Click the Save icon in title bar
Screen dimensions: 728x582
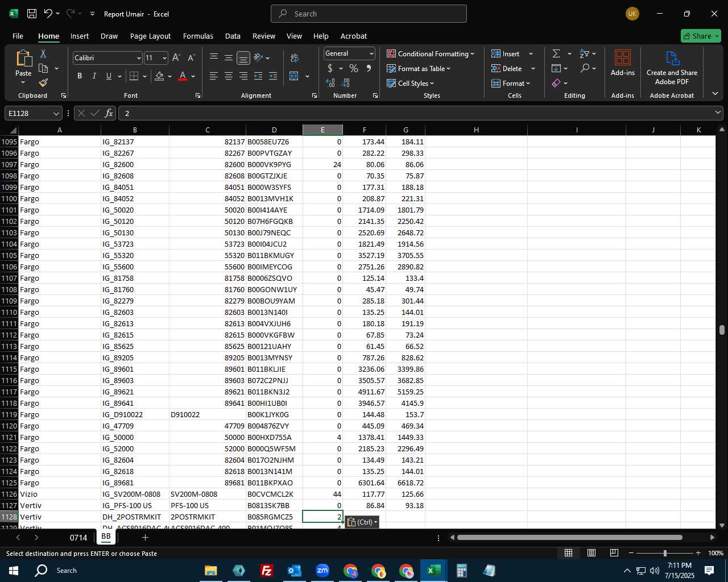click(32, 14)
